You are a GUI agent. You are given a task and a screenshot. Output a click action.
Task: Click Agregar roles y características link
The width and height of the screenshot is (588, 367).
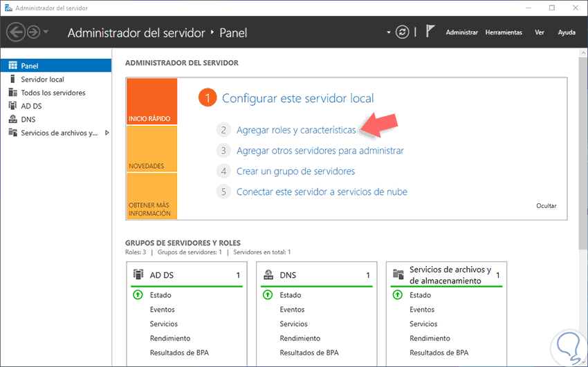pos(296,130)
